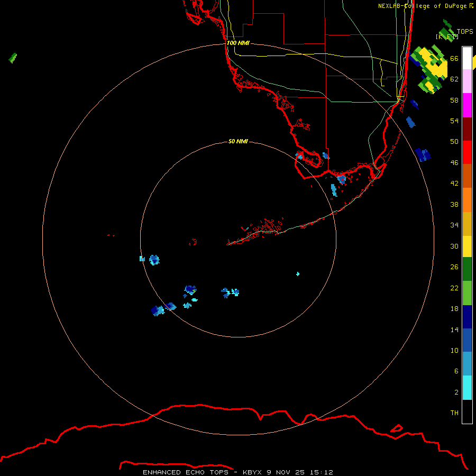This screenshot has width=476, height=476.
Task: Click the navy 14-18 kft legend swatch
Action: tap(467, 317)
